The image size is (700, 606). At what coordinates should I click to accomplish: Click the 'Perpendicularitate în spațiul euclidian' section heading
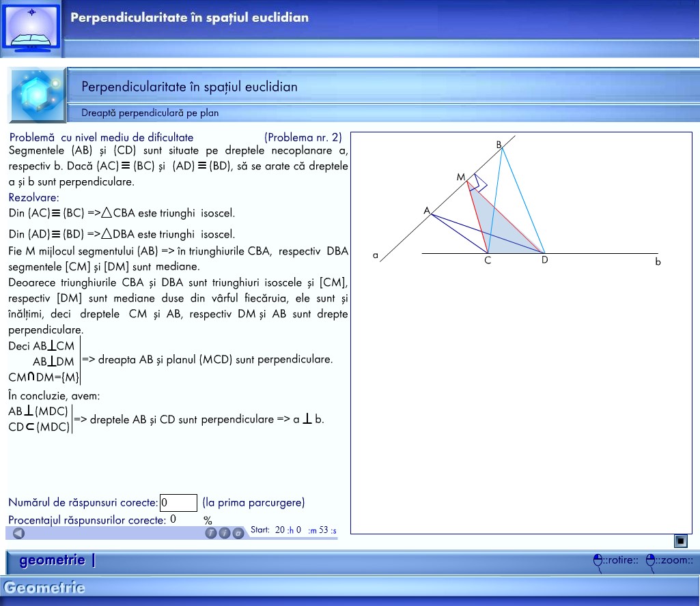[189, 87]
